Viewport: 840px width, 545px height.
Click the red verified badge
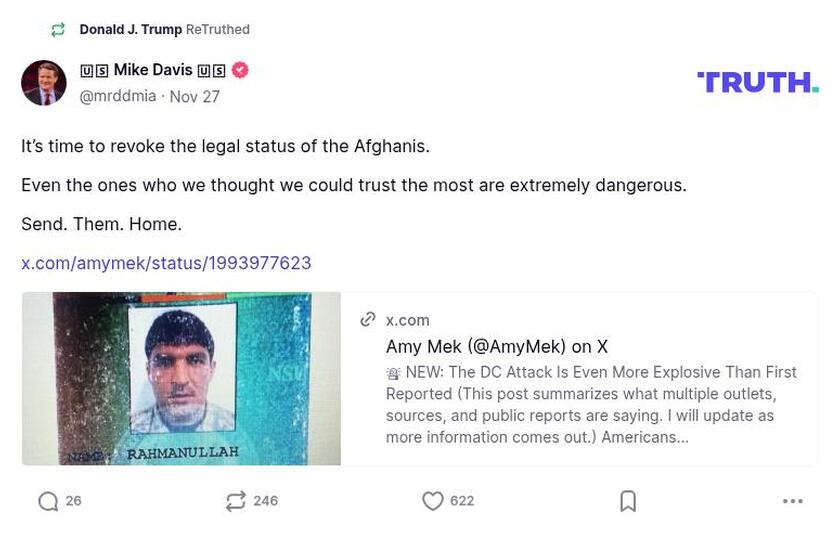tap(240, 70)
